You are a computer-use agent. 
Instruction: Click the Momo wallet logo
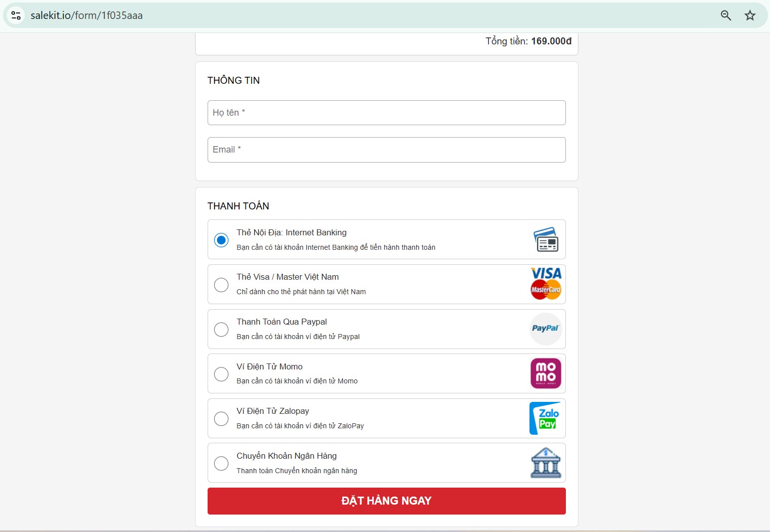[x=545, y=373]
